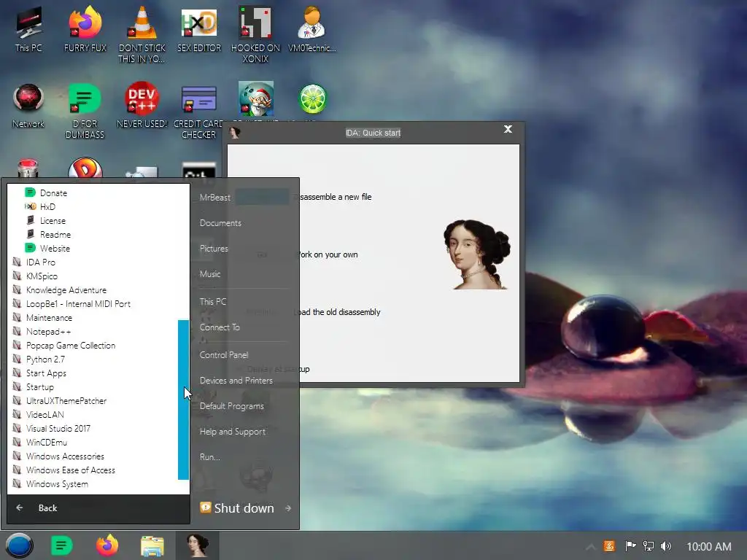Open the Action Center flag tray icon
Screen dimensions: 747x560
point(630,546)
